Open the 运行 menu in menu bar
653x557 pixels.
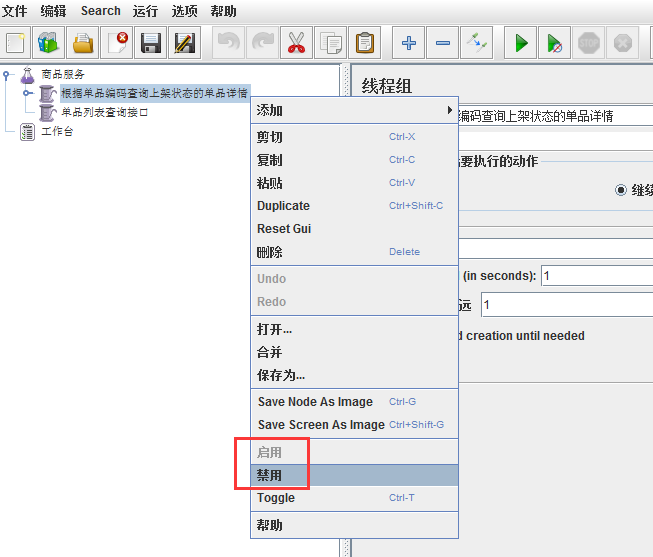click(145, 11)
